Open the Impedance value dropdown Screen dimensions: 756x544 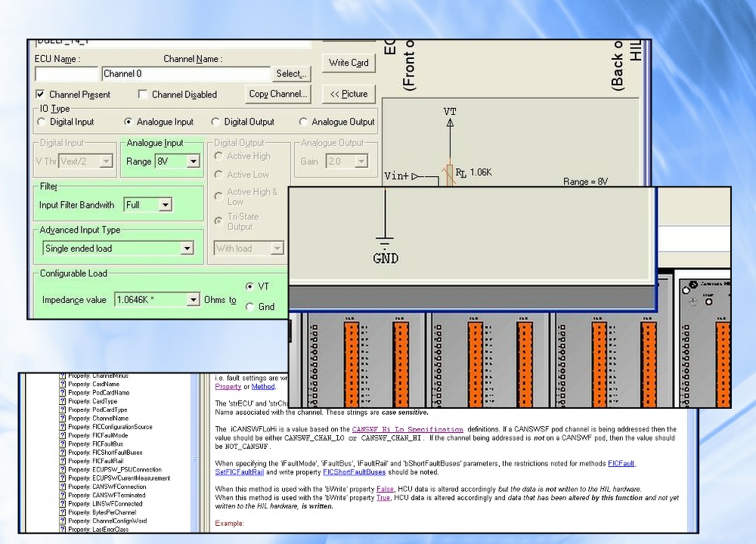click(x=192, y=300)
